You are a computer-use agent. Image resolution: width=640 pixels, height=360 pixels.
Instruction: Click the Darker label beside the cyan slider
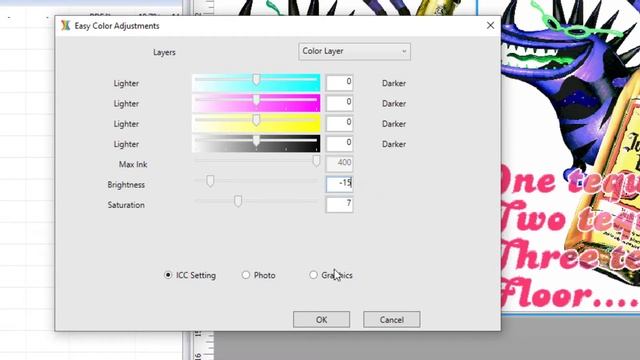394,83
